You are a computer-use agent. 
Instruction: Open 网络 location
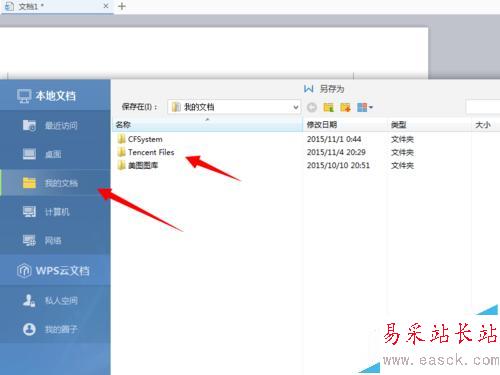(55, 240)
